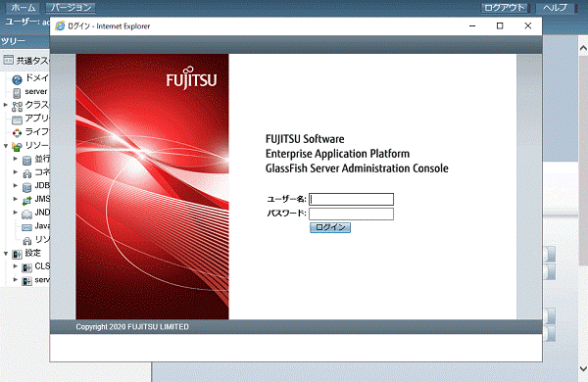588x382 pixels.
Task: Click ホーム in the background console header
Action: click(x=23, y=7)
